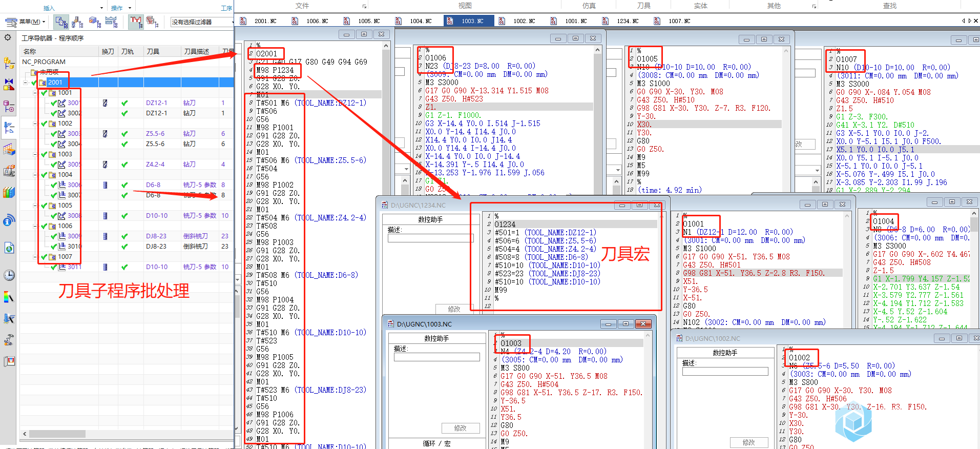This screenshot has height=449, width=980.
Task: Click file icon of 2001.NC tab
Action: (243, 21)
